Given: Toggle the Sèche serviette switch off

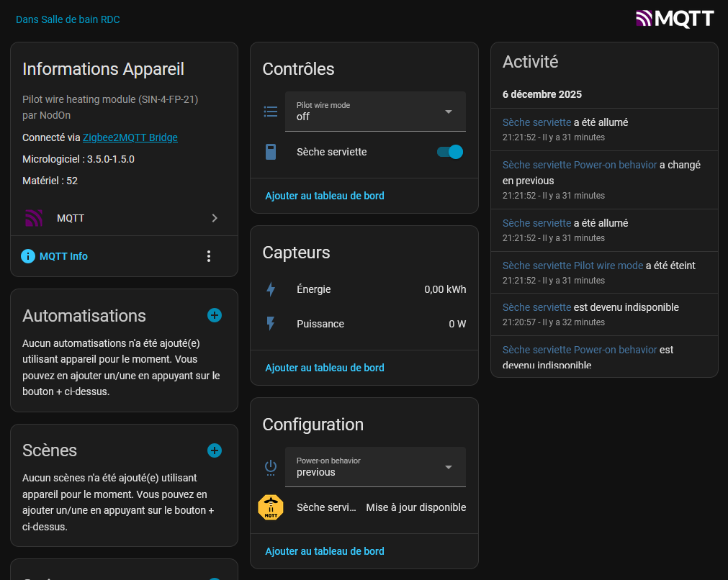Looking at the screenshot, I should [x=449, y=152].
